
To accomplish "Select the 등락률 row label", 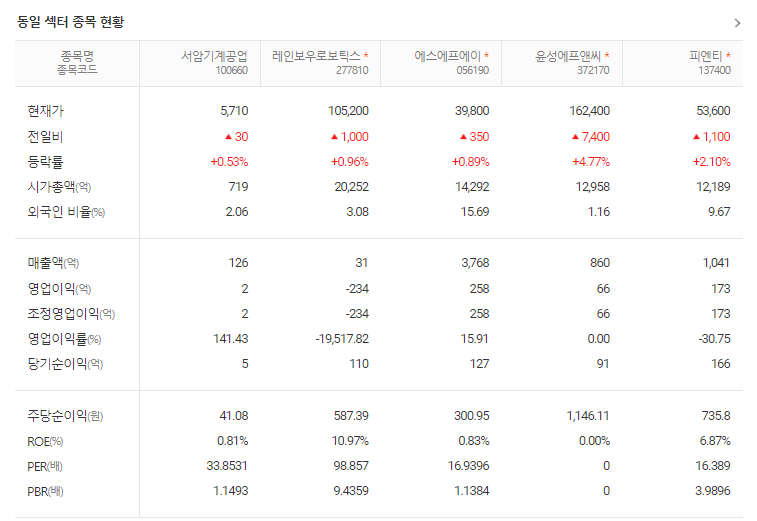I will coord(45,162).
